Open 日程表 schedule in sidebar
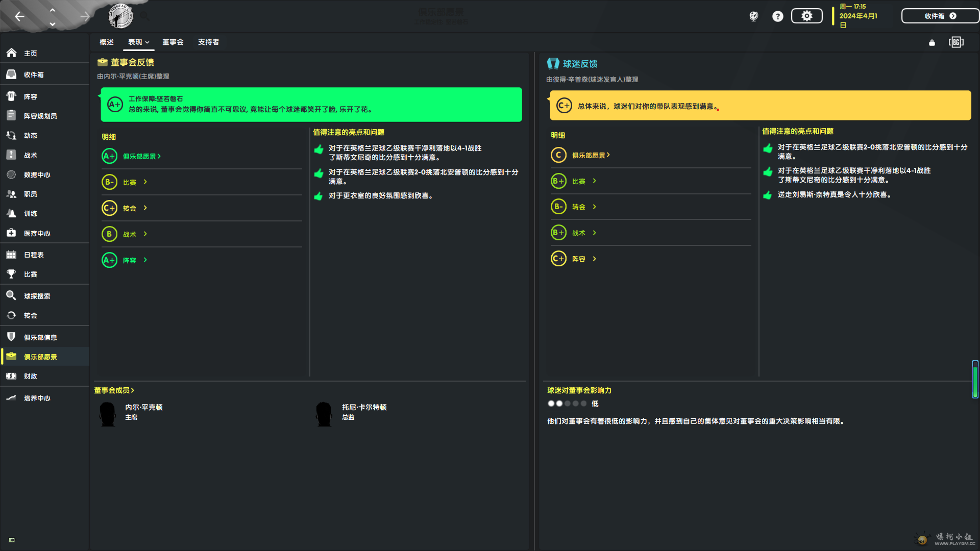 click(44, 255)
